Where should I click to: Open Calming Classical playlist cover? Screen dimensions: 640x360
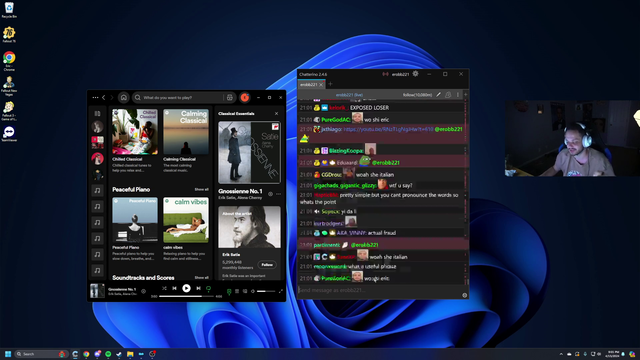tap(186, 131)
